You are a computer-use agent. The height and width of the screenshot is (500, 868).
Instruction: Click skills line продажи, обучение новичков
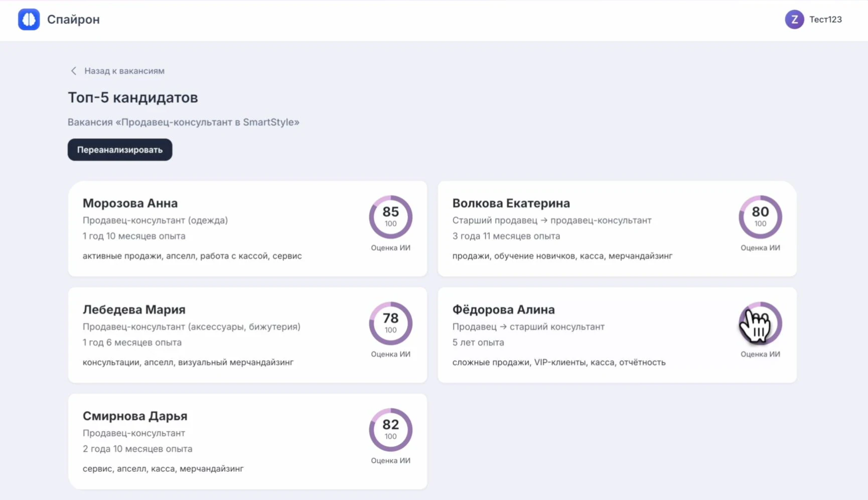[x=562, y=256]
